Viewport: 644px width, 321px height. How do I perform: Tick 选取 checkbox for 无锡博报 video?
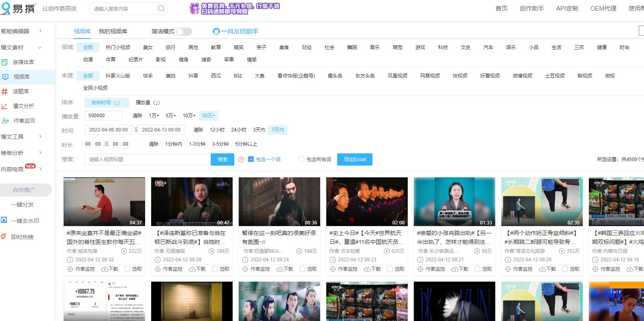215,269
